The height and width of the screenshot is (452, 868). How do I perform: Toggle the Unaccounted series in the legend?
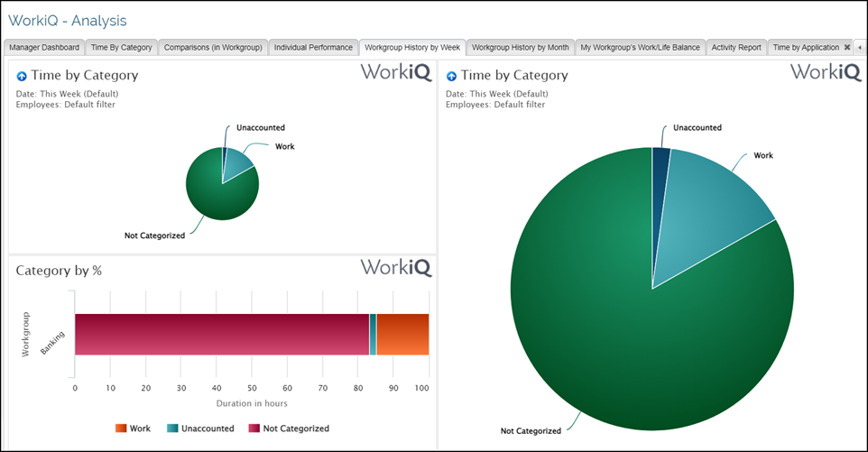(200, 429)
